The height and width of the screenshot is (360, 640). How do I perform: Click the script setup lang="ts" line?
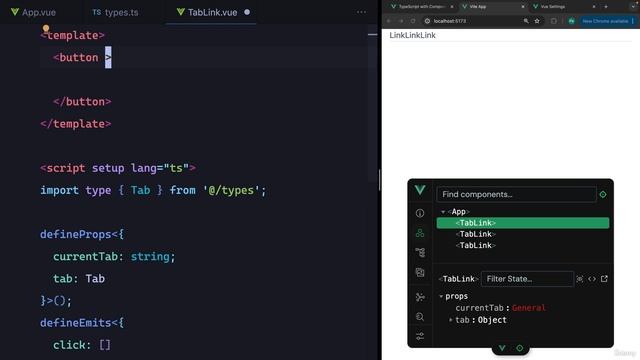[x=118, y=168]
